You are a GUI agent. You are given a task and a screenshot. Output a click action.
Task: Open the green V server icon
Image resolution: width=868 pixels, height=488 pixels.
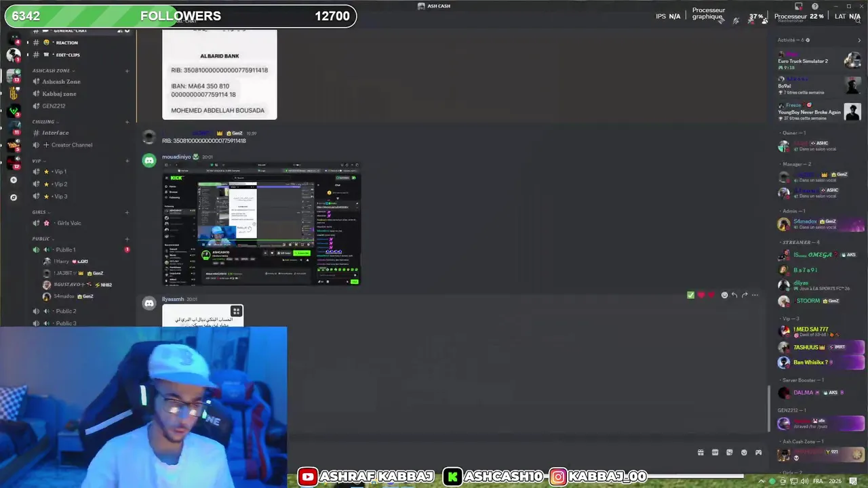click(13, 110)
